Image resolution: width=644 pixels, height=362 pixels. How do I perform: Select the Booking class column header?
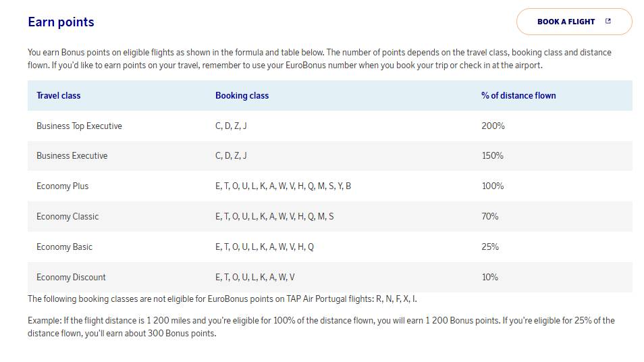[x=242, y=95]
